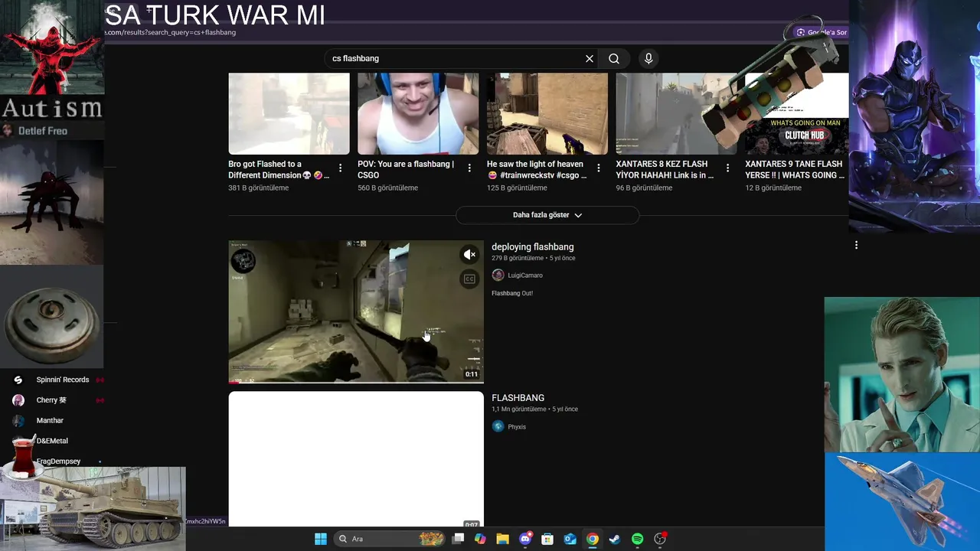The image size is (980, 551).
Task: Click the search magnifier button
Action: click(614, 59)
